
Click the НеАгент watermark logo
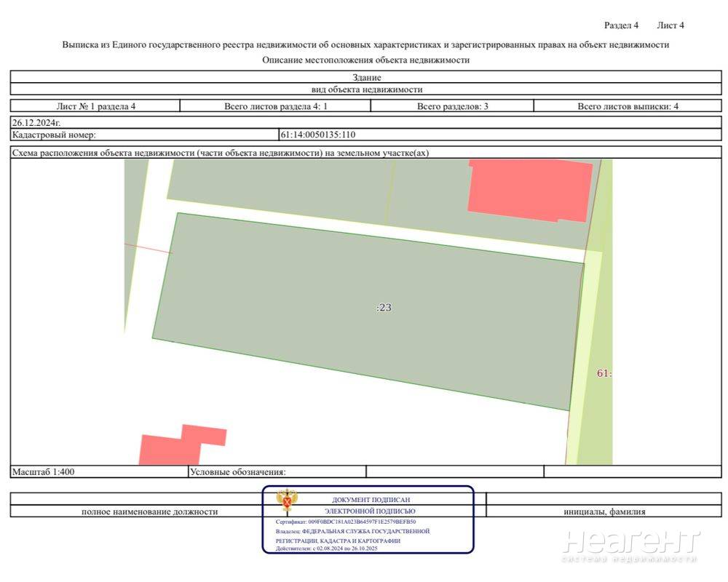point(630,546)
